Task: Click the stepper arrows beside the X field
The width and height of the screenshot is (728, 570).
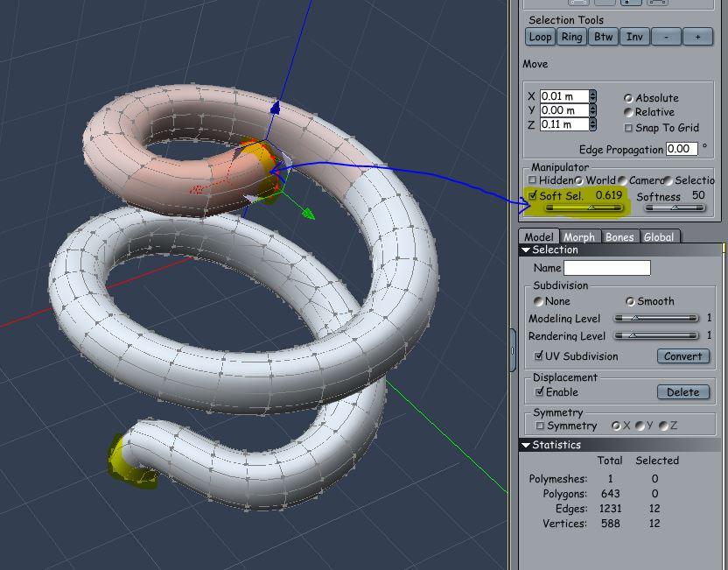Action: [x=593, y=96]
